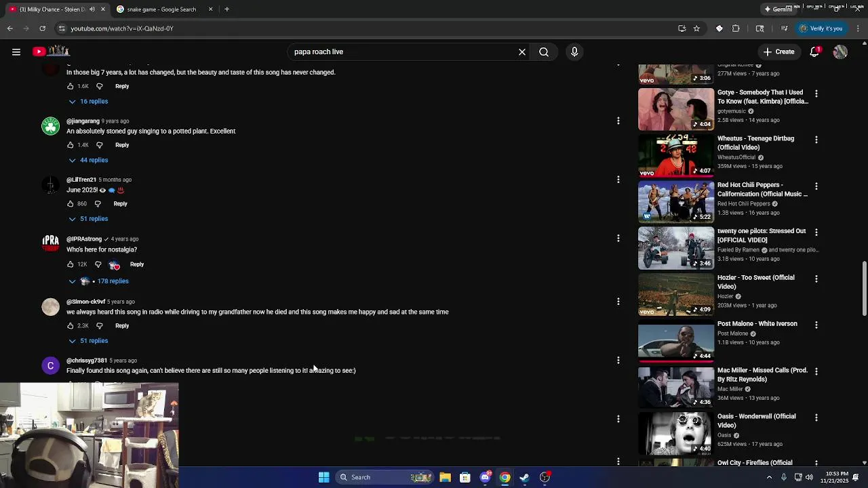Reload the YouTube page

42,28
